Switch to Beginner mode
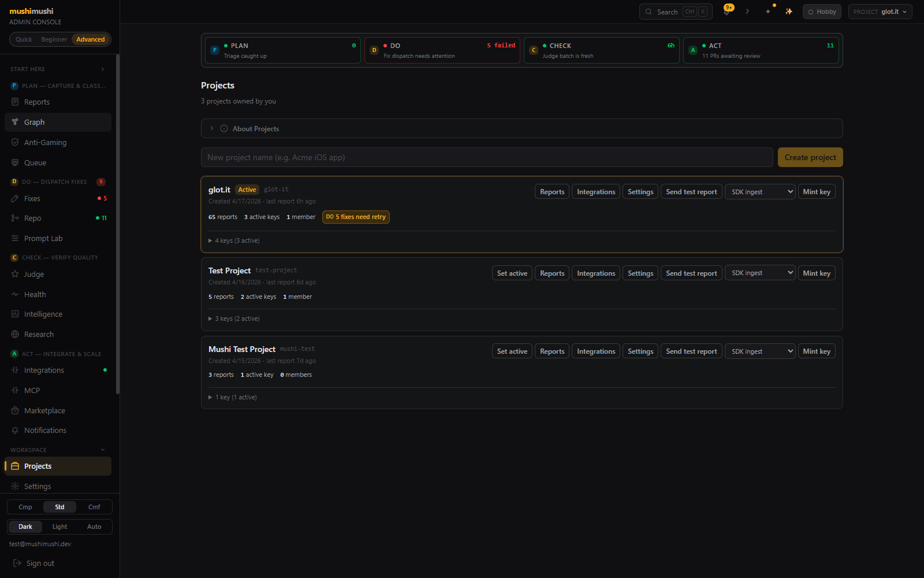 54,39
